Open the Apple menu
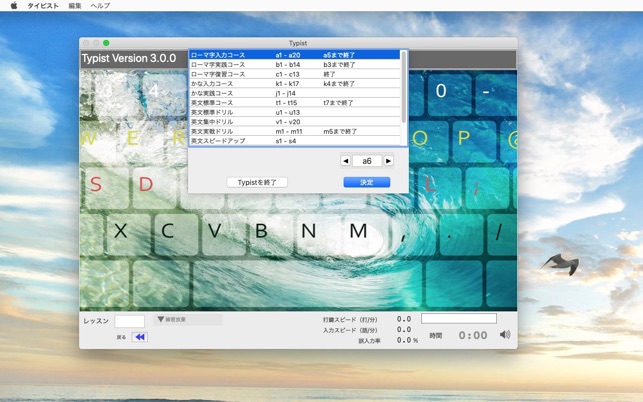This screenshot has width=643, height=402. tap(14, 5)
